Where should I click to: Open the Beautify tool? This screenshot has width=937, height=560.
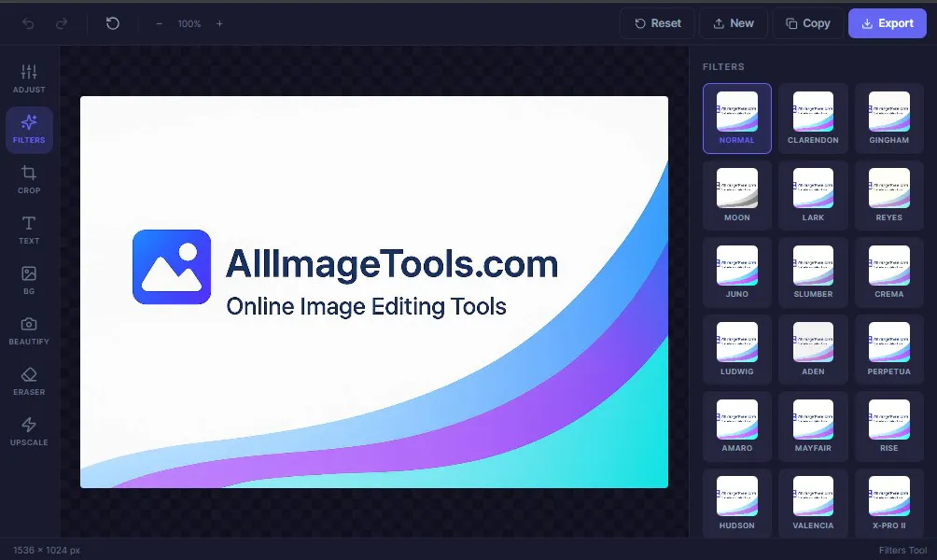pos(29,331)
